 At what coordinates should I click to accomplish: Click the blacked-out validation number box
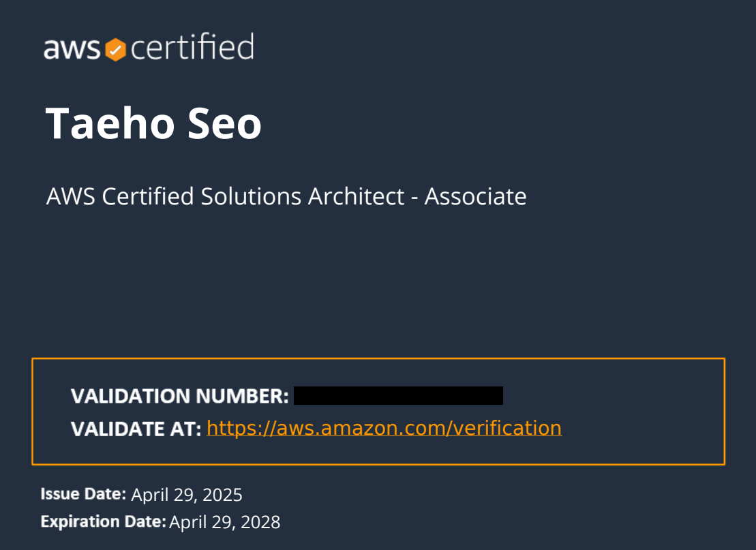coord(398,395)
